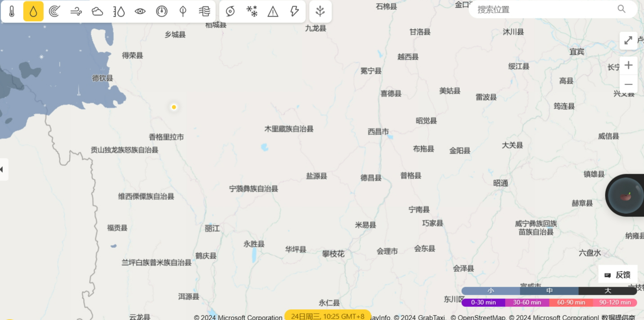644x320 pixels.
Task: Select the humidity layer icon
Action: 119,11
